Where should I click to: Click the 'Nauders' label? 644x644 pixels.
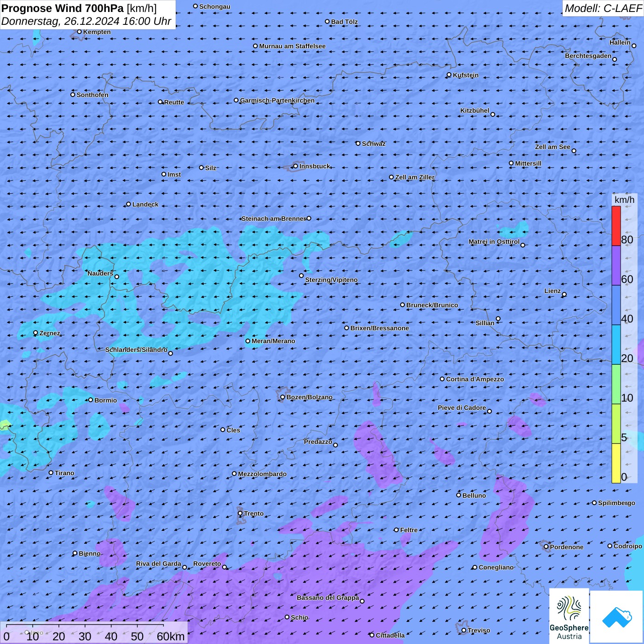coord(100,273)
